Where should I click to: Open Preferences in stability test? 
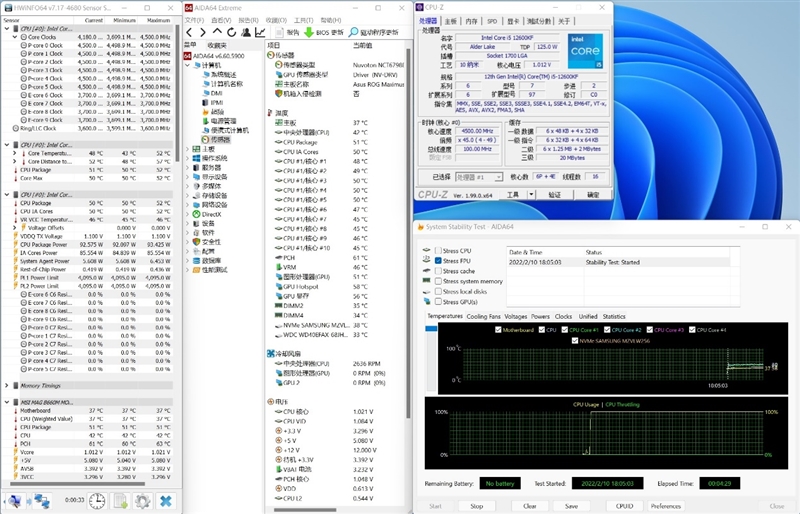tap(666, 506)
